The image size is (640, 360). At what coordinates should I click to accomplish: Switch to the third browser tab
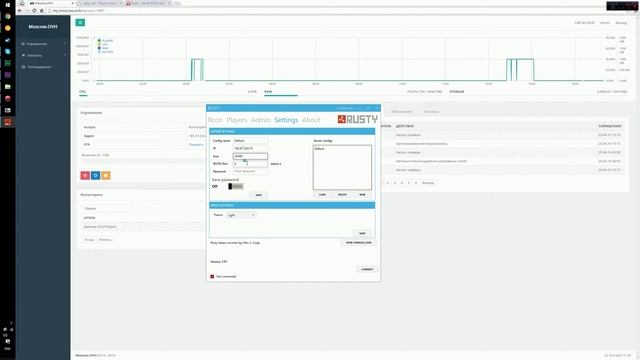click(x=148, y=3)
